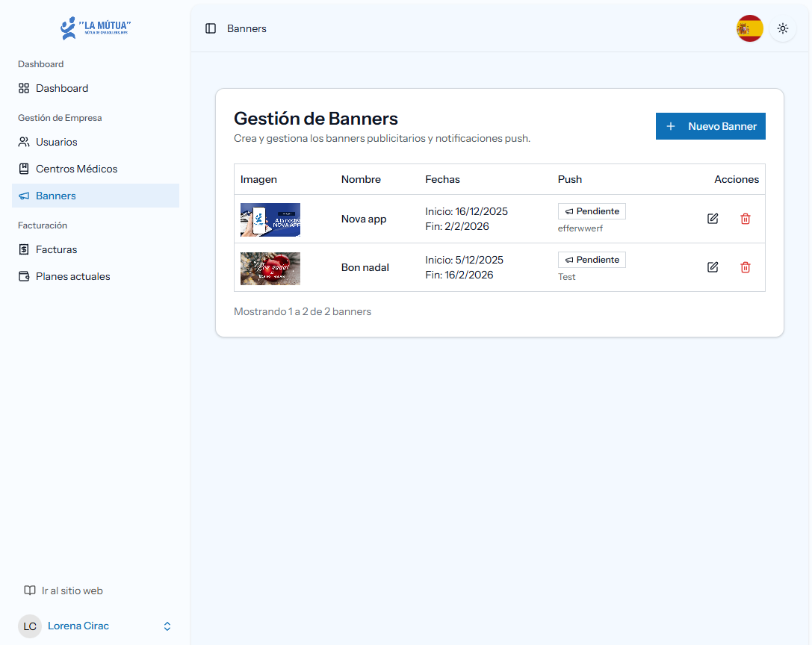Click the Planes actuales card icon
Image resolution: width=812 pixels, height=645 pixels.
(24, 276)
